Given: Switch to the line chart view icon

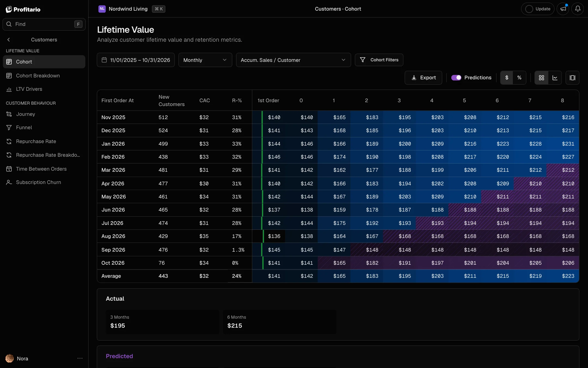Looking at the screenshot, I should click(555, 78).
